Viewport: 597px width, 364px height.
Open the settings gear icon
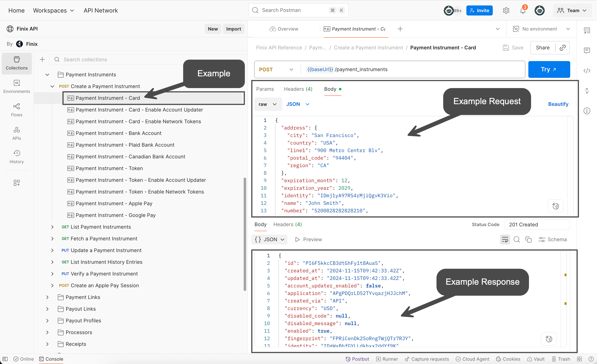(x=506, y=11)
